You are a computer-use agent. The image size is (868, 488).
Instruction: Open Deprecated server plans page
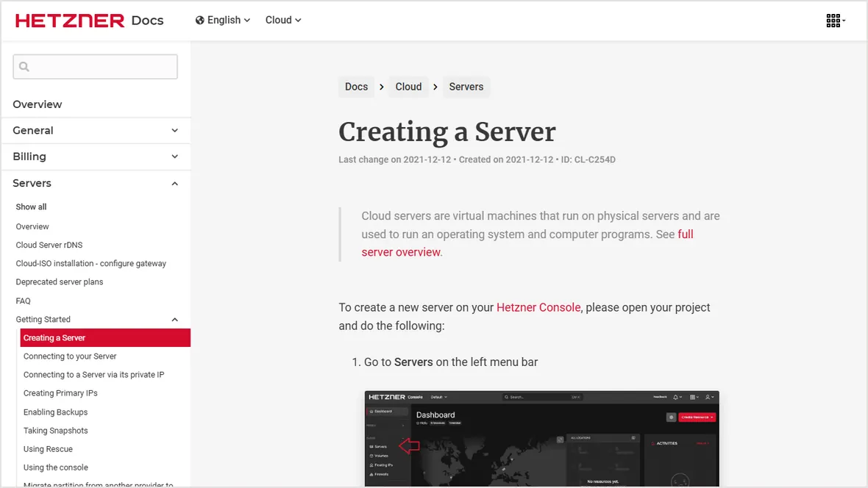(60, 282)
